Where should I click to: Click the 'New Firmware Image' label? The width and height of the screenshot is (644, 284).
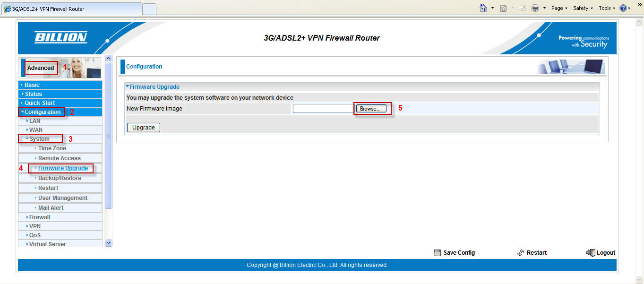(155, 109)
